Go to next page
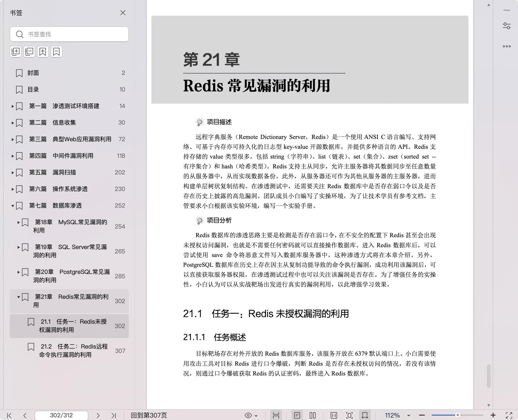 (98, 415)
